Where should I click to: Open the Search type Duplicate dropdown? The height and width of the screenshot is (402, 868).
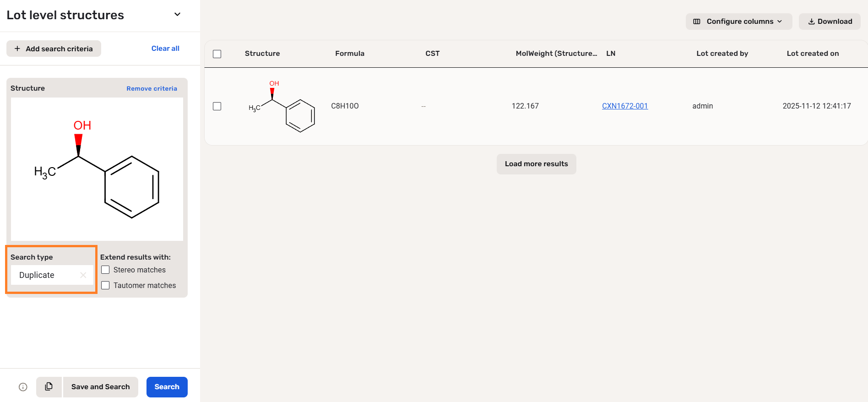(x=46, y=275)
